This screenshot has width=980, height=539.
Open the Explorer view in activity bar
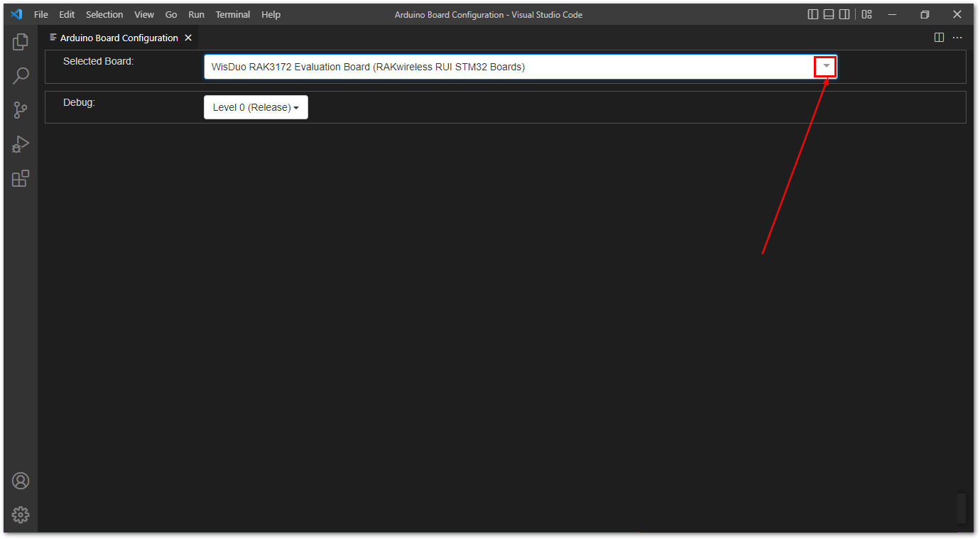21,42
